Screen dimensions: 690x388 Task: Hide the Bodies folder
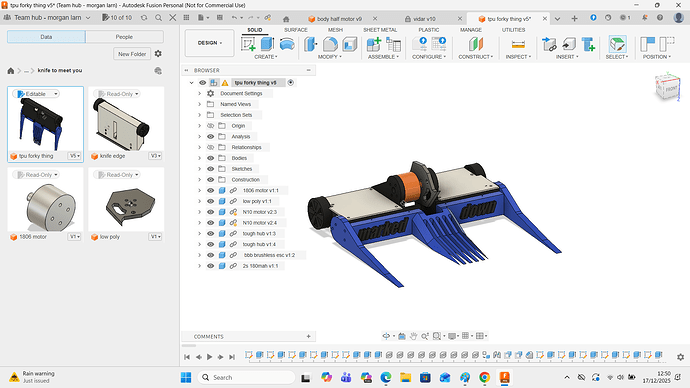pyautogui.click(x=211, y=158)
